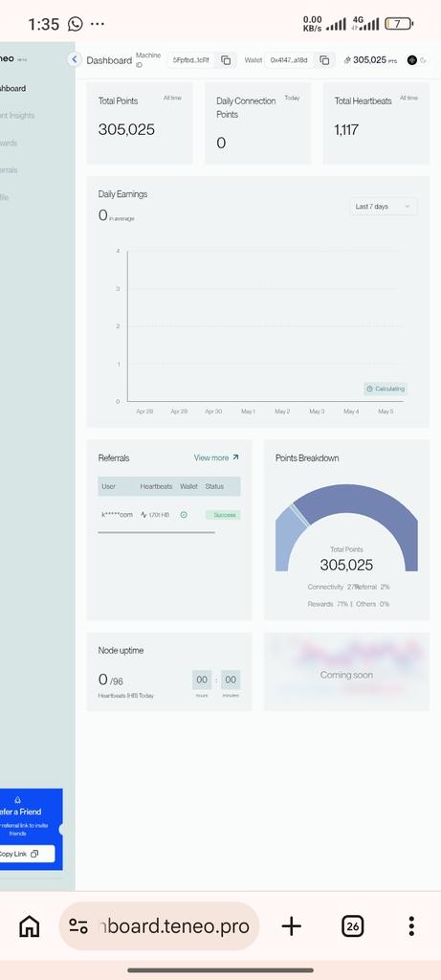Open the site settings icon in address bar
Image resolution: width=441 pixels, height=980 pixels.
(78, 926)
